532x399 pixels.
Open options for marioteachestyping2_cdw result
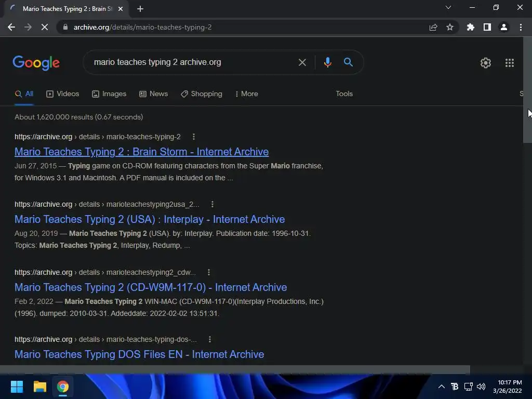(209, 272)
